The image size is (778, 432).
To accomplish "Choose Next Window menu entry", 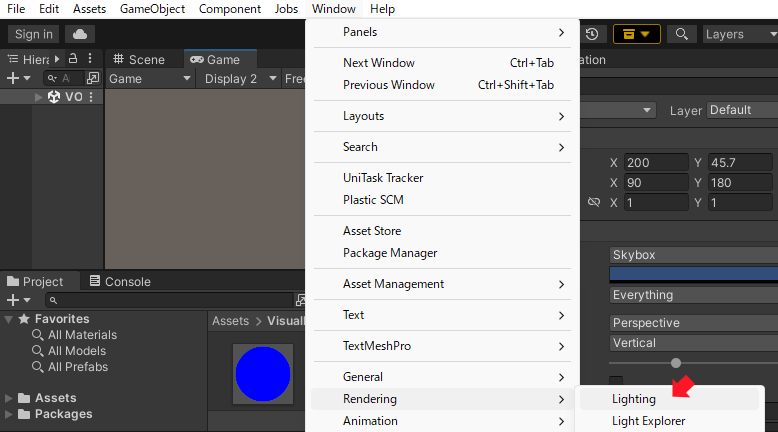I will coord(442,63).
